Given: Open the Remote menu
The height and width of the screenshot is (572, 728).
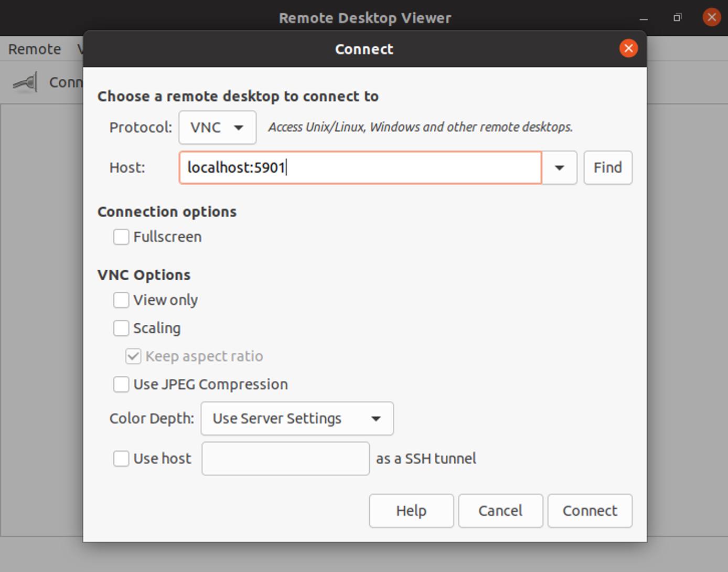Looking at the screenshot, I should (x=34, y=49).
